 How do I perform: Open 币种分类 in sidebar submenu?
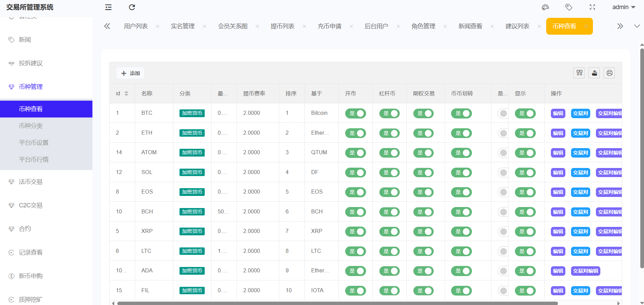click(31, 126)
